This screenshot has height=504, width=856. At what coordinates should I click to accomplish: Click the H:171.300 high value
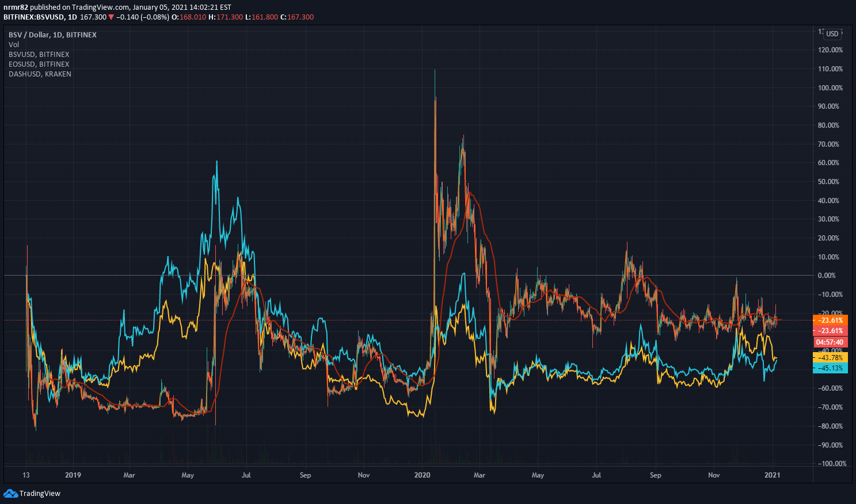(226, 17)
